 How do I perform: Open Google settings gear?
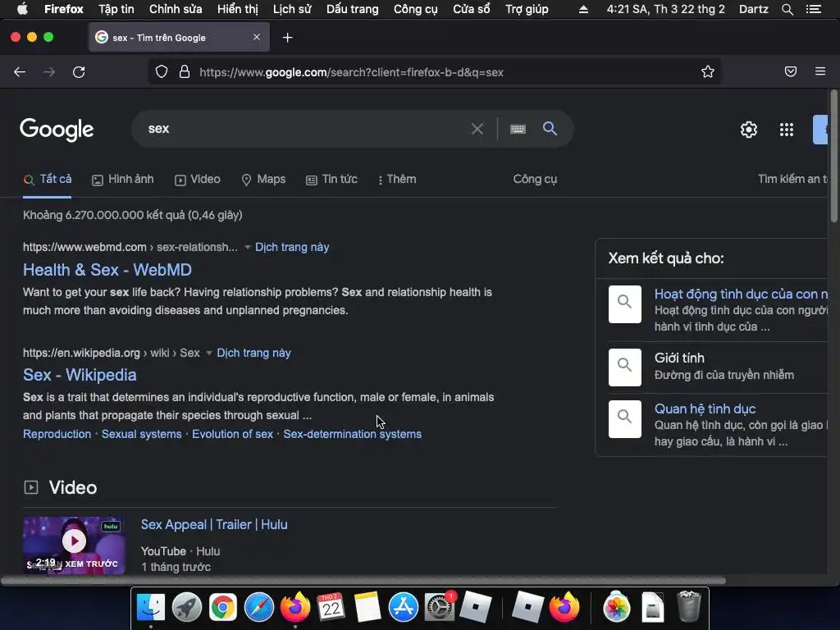[748, 129]
